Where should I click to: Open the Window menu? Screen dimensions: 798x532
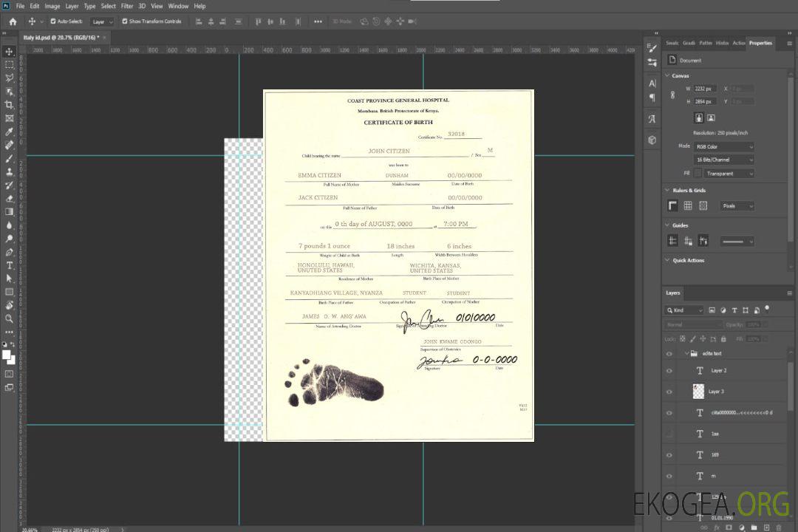point(178,6)
